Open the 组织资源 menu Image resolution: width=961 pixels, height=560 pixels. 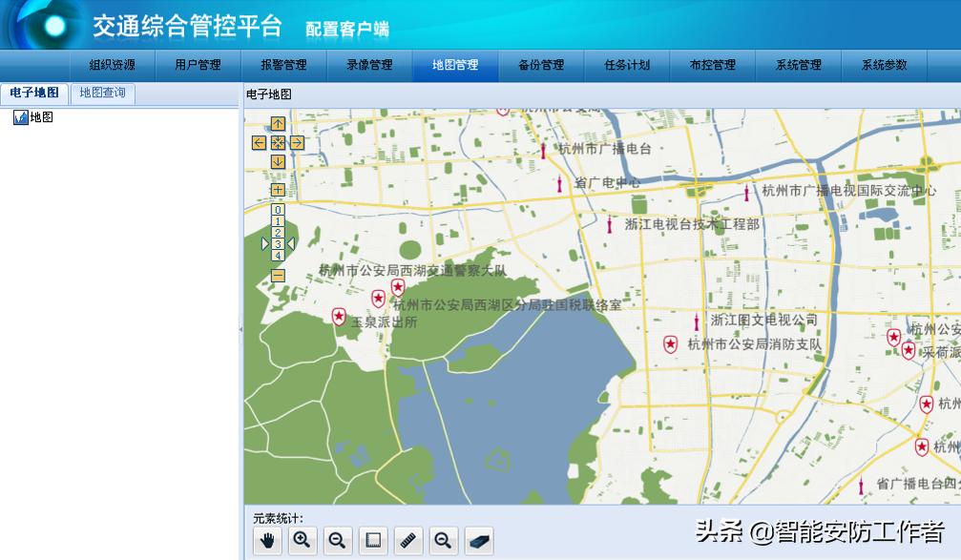[x=113, y=66]
